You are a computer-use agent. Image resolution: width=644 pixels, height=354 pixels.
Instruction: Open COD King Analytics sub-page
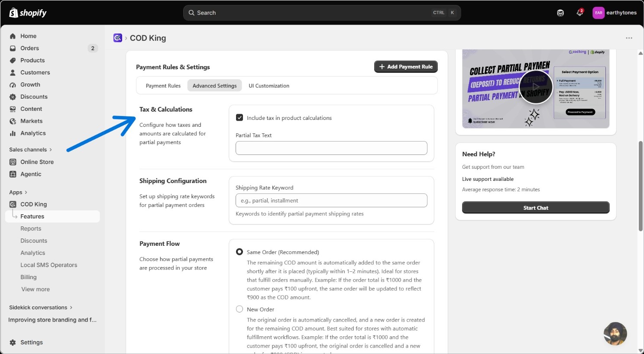point(33,253)
